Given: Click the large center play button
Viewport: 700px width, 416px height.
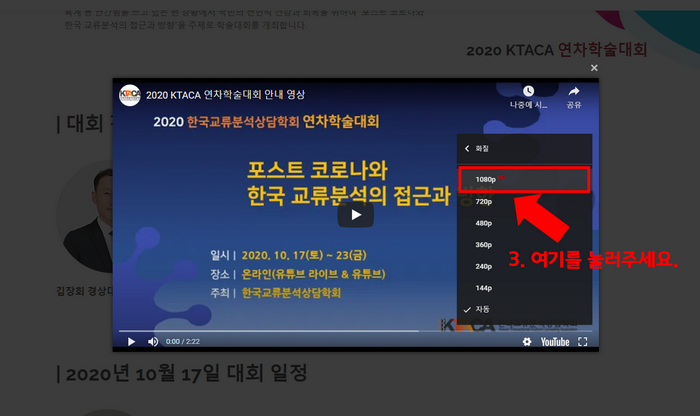Looking at the screenshot, I should (x=355, y=215).
